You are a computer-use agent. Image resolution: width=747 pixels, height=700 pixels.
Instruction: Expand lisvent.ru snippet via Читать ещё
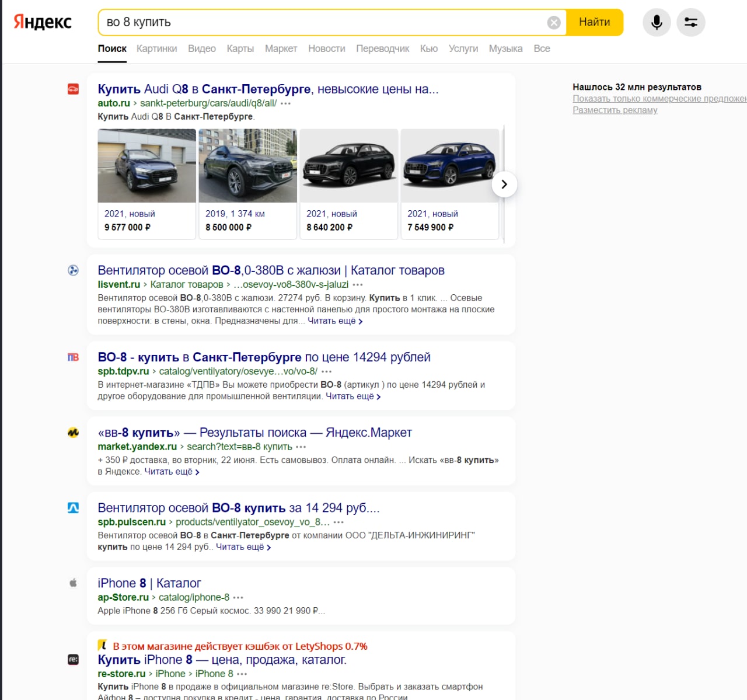[x=335, y=321]
